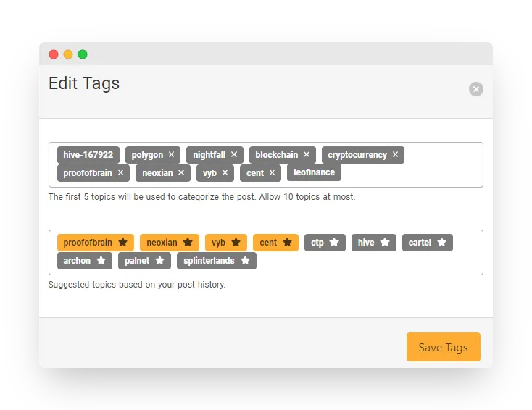
Task: Click 'Suggested topics based on your post history'
Action: 137,285
